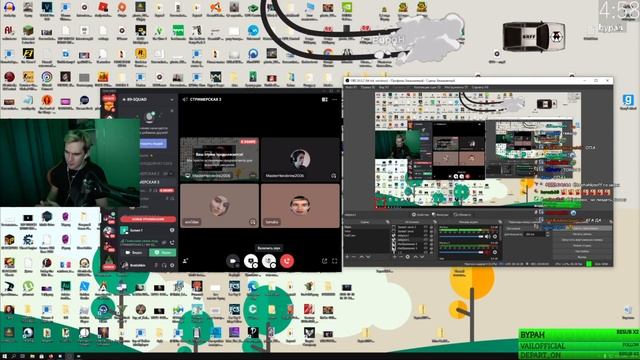Add a new scene with OBS scenes plus icon
This screenshot has width=640, height=360.
coord(347,257)
